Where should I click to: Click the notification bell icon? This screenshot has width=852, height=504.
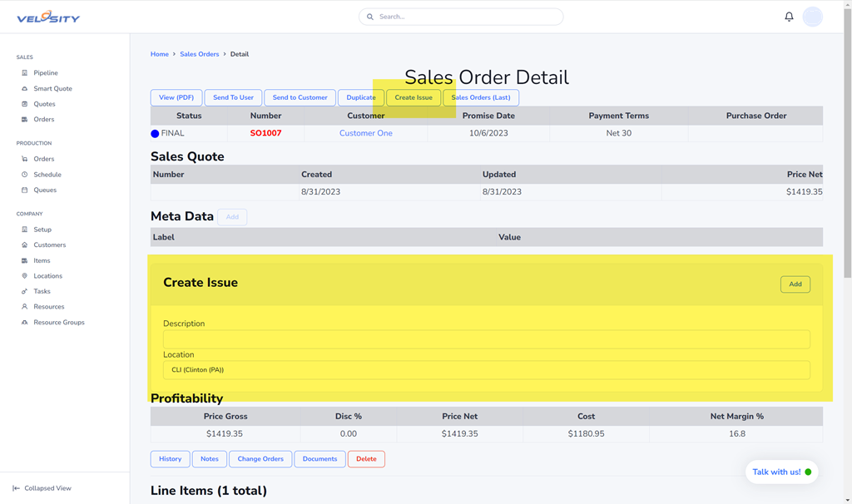click(789, 17)
